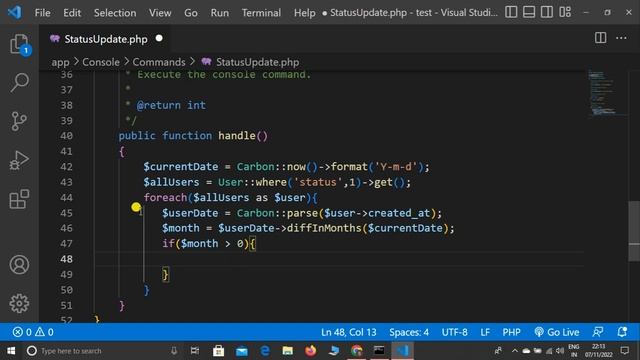Image resolution: width=640 pixels, height=360 pixels.
Task: Select language mode PHP
Action: [511, 332]
